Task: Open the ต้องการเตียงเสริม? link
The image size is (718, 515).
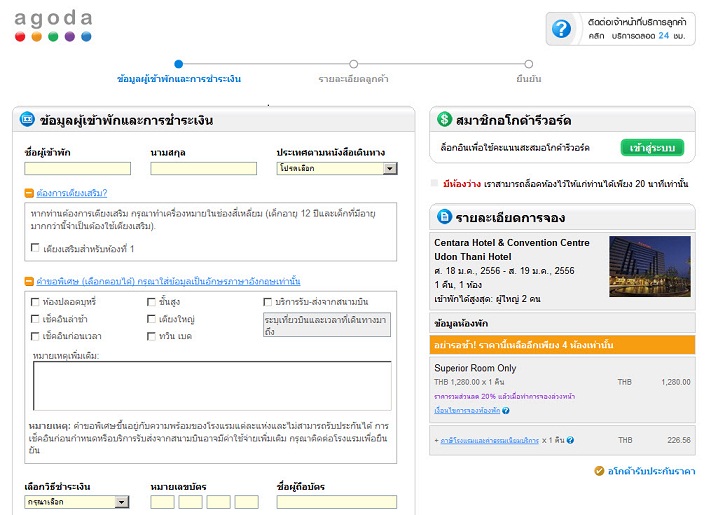Action: [x=71, y=193]
